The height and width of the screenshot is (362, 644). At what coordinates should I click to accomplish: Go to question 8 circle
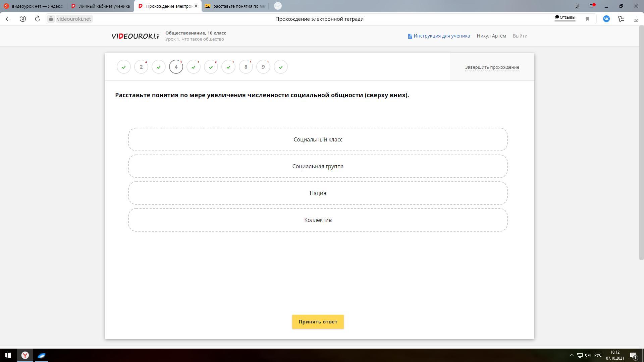pos(246,67)
